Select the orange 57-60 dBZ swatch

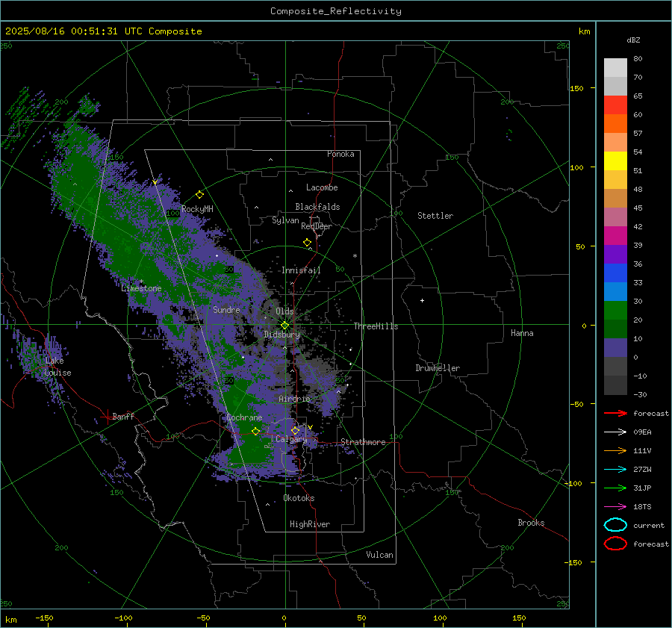point(615,124)
